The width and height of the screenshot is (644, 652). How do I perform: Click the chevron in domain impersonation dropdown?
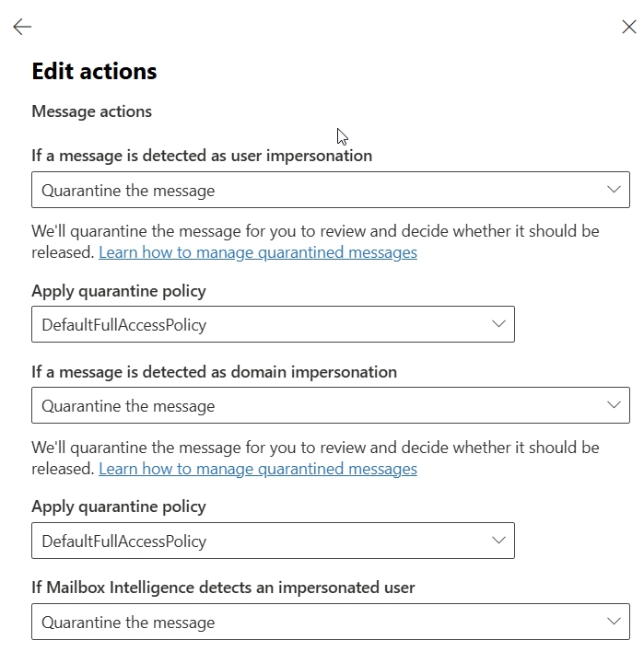[614, 405]
